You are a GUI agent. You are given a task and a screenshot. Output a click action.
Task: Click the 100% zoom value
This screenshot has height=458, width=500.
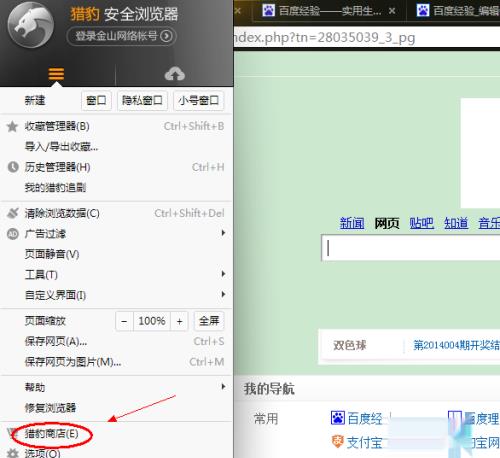coord(152,321)
